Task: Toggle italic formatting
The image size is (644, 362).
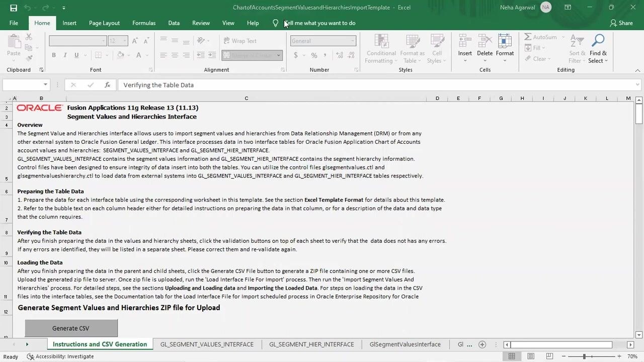Action: click(65, 55)
